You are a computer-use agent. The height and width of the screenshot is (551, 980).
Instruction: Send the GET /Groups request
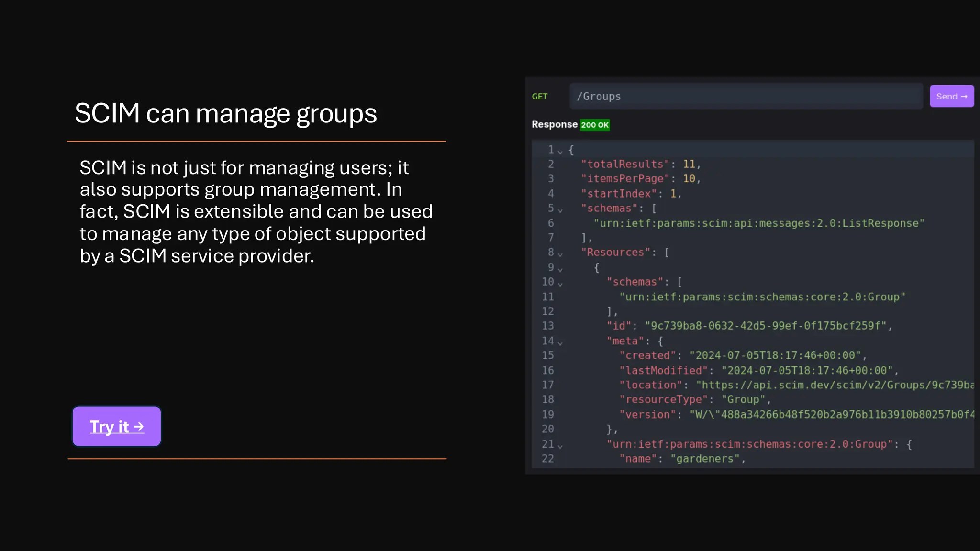pos(951,96)
